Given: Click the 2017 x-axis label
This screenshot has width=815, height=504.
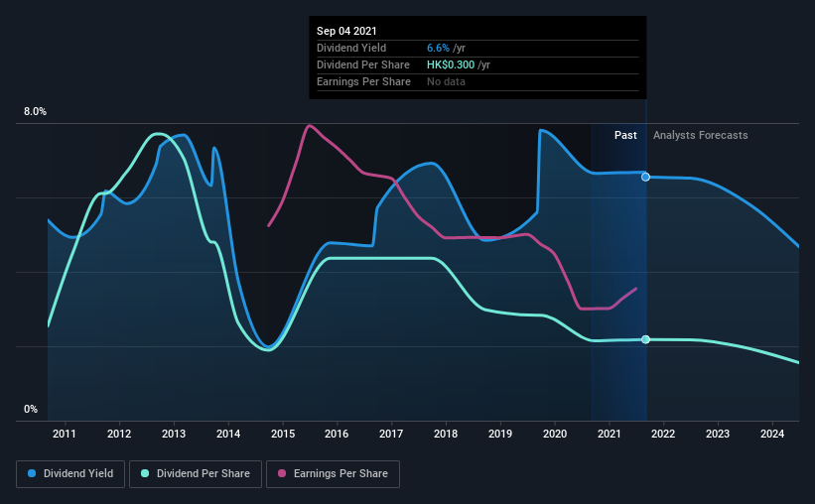Looking at the screenshot, I should click(391, 434).
